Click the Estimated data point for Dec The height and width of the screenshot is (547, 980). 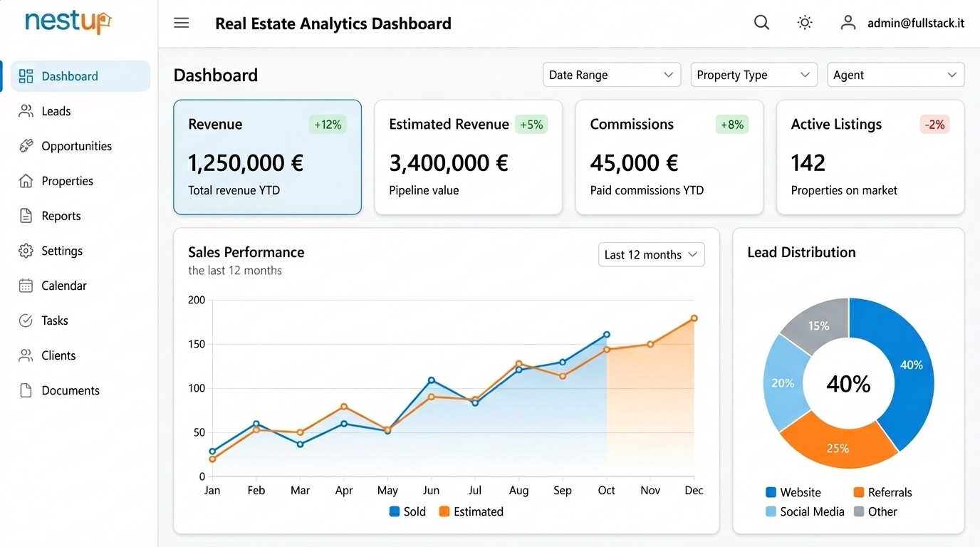click(x=694, y=318)
